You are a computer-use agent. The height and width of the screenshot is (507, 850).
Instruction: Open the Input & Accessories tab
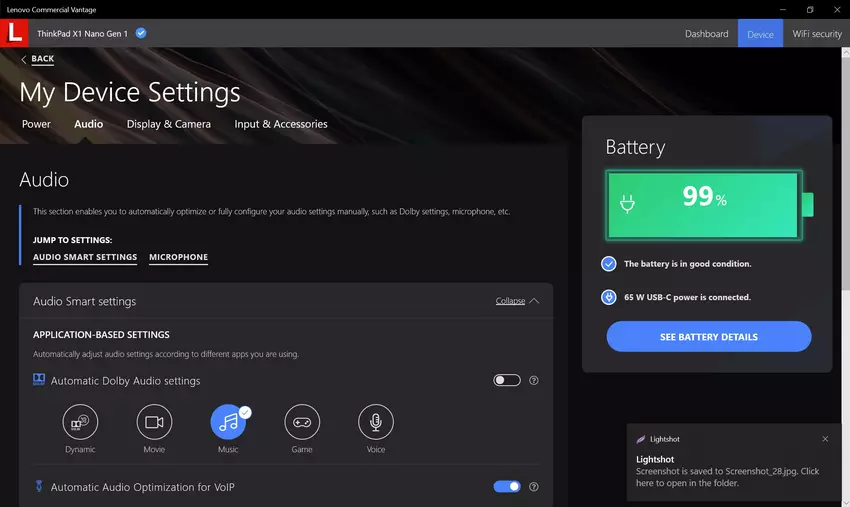click(281, 124)
